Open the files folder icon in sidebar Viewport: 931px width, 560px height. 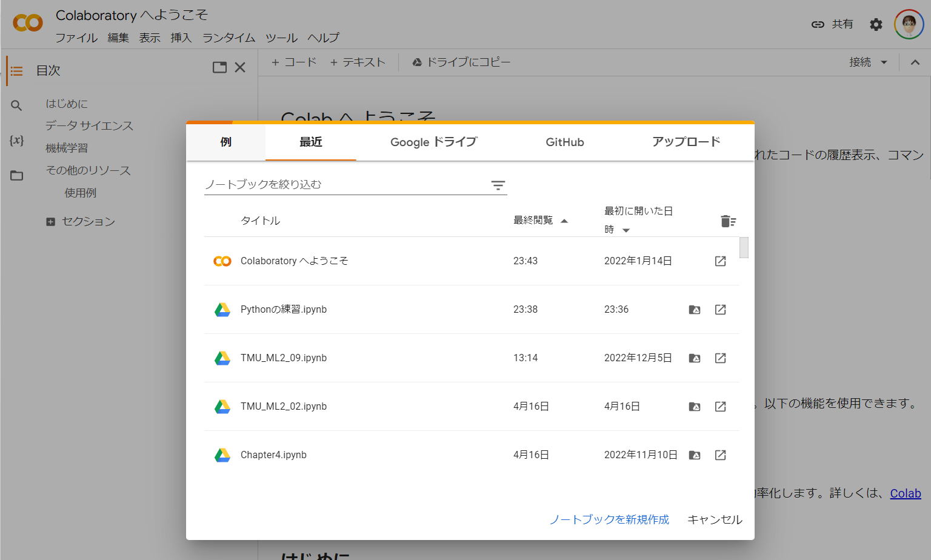pos(16,176)
